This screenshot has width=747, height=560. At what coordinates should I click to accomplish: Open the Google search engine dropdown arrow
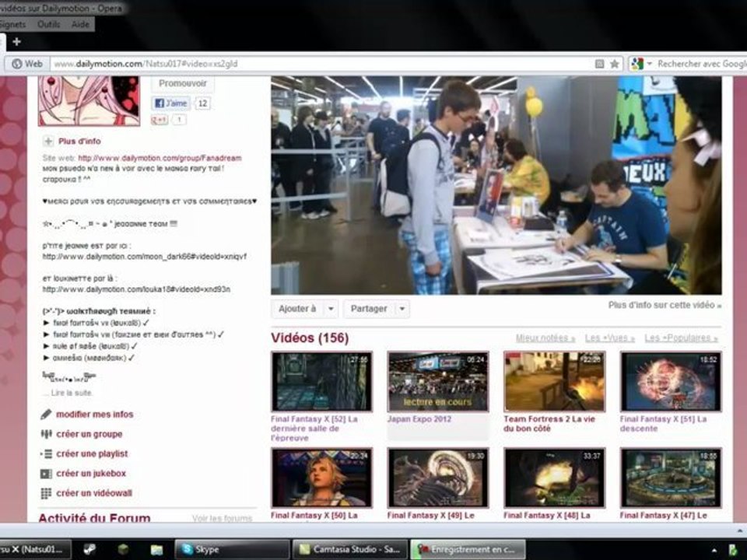click(x=649, y=63)
